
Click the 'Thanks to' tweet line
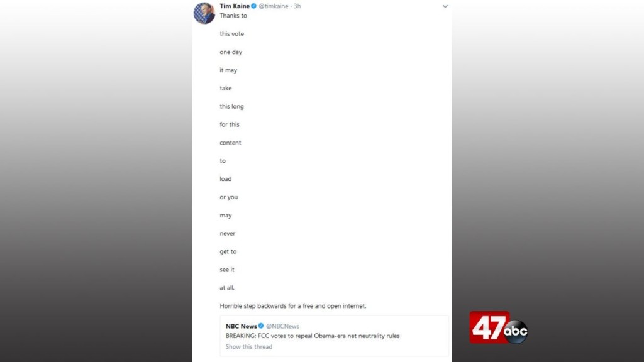pyautogui.click(x=233, y=16)
